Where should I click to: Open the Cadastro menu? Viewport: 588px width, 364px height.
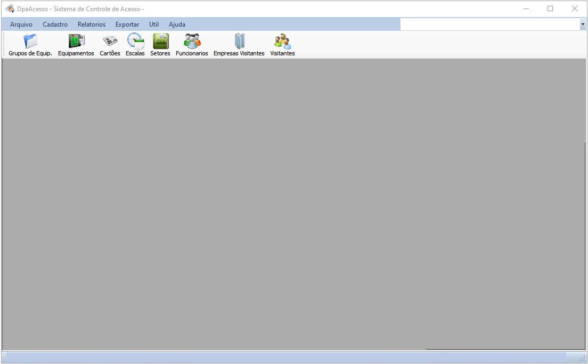point(55,24)
